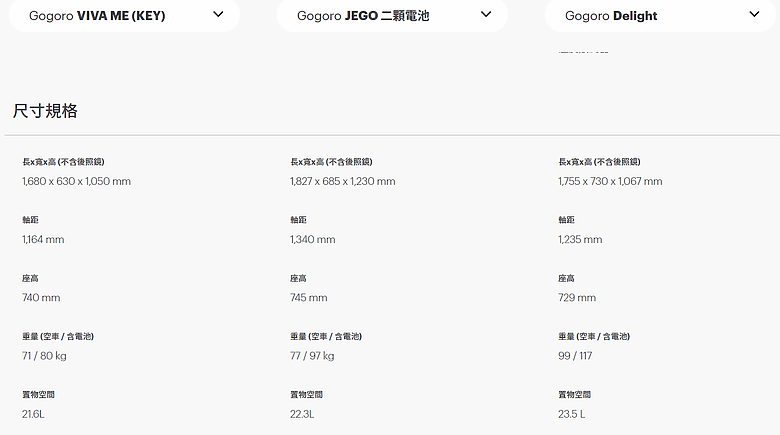Screen dimensions: 780x435
Task: Open the Gogoro JEGO 二顆電池 model dropdown
Action: [x=392, y=15]
